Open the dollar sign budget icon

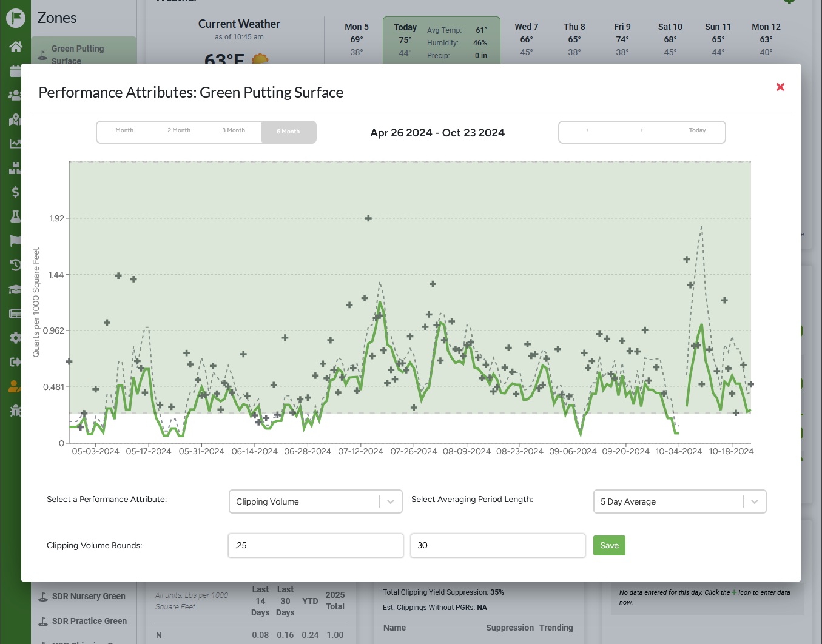pos(16,192)
